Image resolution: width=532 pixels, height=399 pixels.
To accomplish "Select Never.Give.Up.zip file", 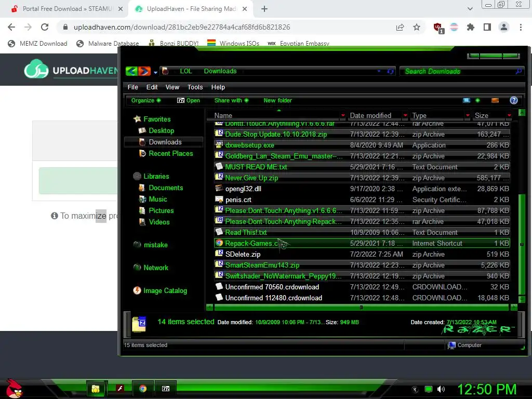I will pos(251,178).
